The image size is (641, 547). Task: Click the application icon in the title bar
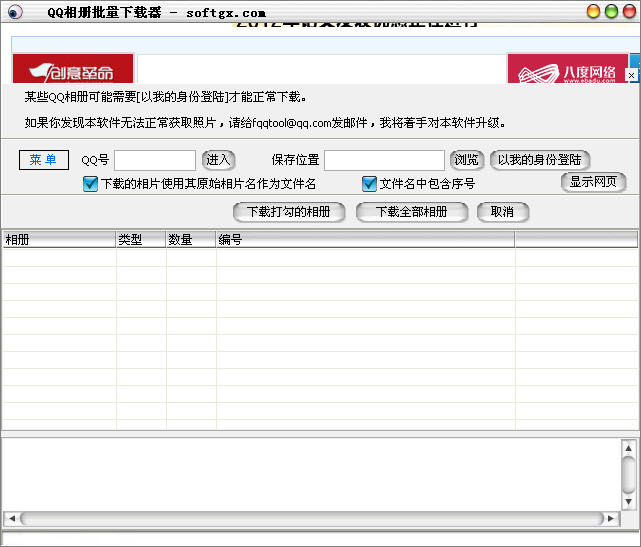click(x=15, y=12)
